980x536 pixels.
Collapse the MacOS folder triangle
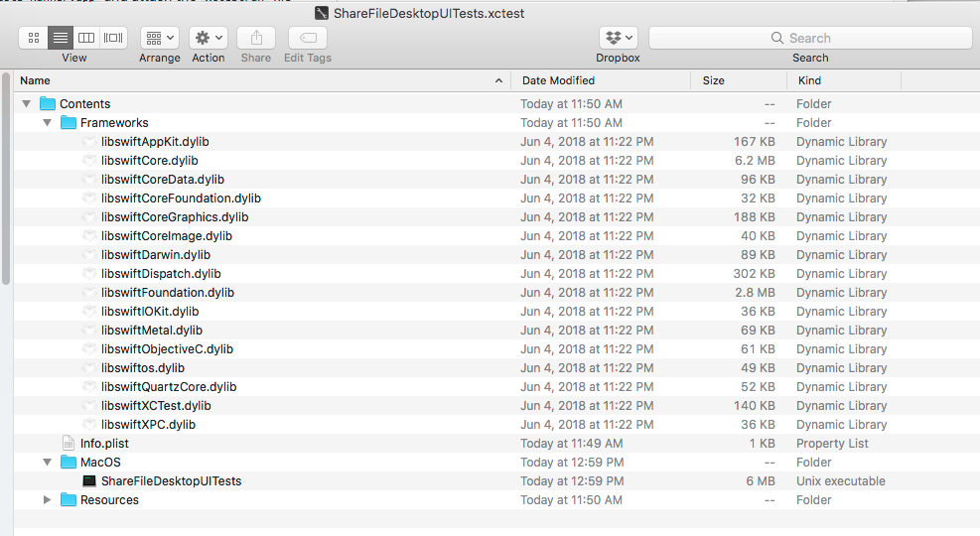47,463
